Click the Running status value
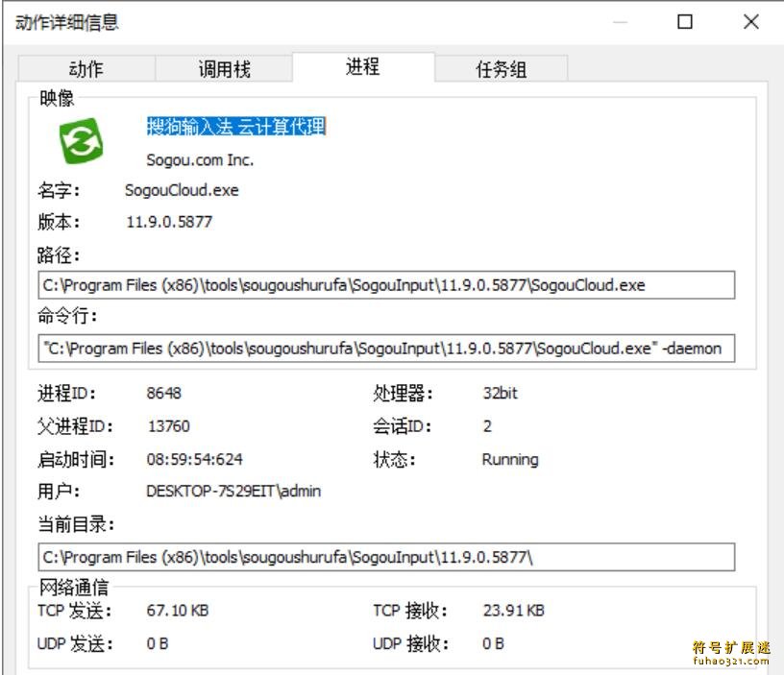 pos(510,460)
